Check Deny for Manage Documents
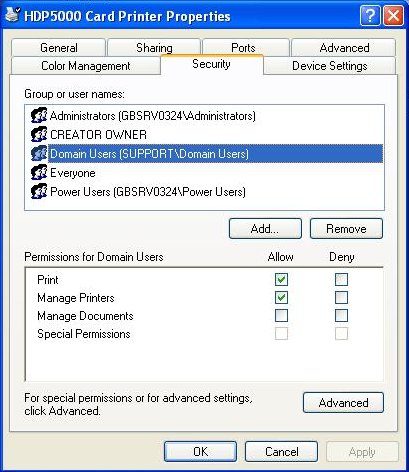The image size is (409, 472). [341, 315]
